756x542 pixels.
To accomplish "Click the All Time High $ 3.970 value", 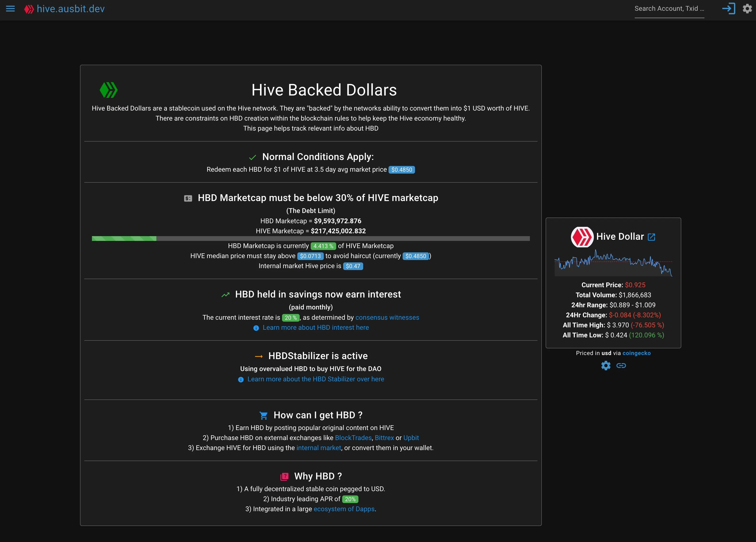I will click(x=618, y=325).
